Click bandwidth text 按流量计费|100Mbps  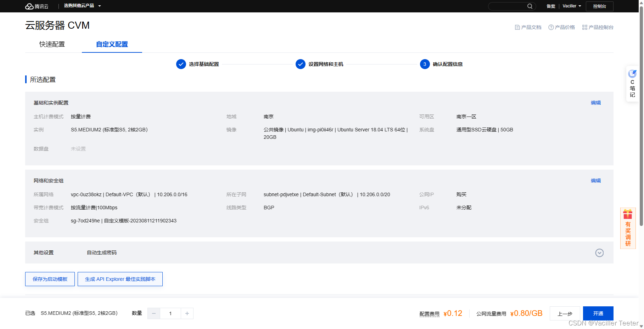pyautogui.click(x=94, y=208)
